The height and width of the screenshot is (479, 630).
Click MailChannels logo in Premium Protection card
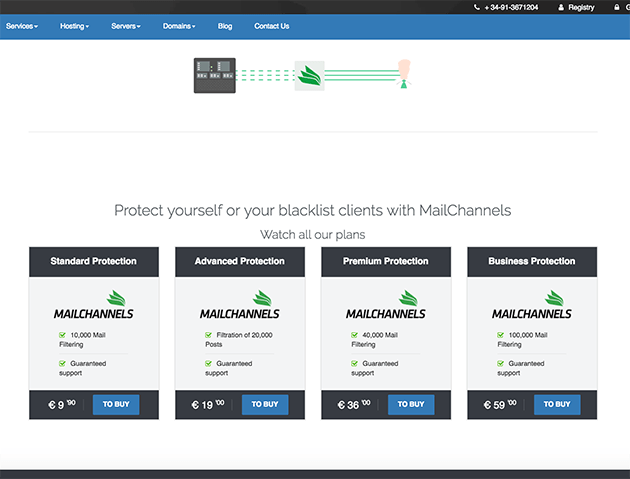386,305
